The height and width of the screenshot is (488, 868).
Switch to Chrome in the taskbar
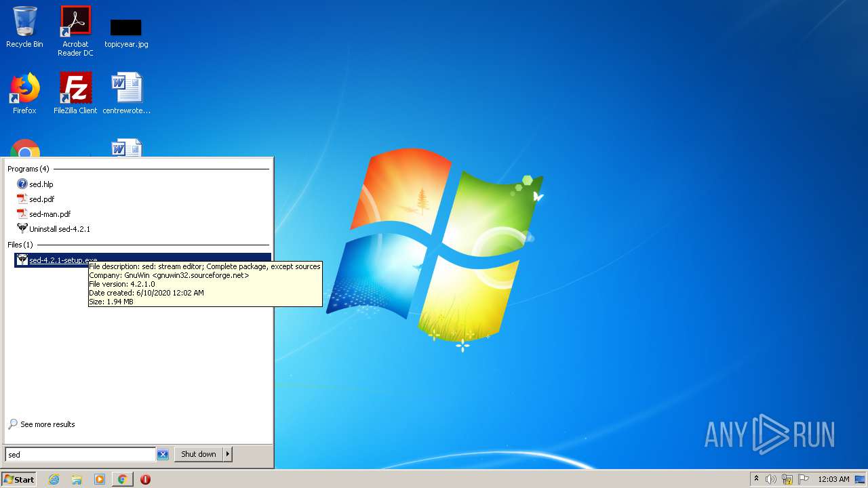[x=122, y=479]
